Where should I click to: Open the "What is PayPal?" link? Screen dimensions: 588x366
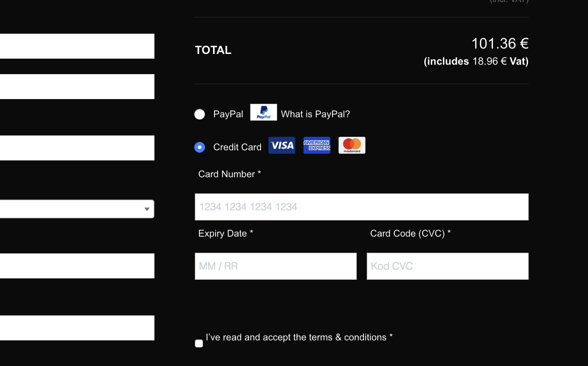315,114
